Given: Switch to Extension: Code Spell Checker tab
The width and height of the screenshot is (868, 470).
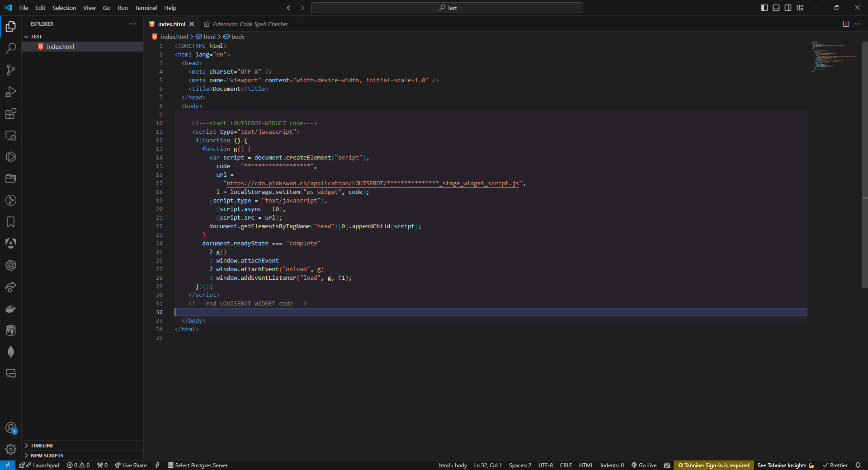Looking at the screenshot, I should tap(250, 24).
